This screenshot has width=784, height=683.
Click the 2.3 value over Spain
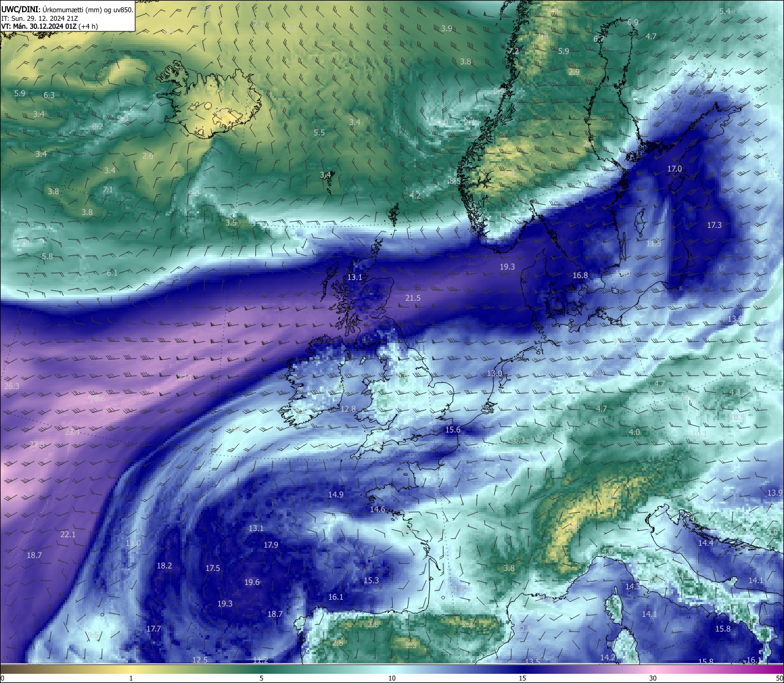pos(411,646)
